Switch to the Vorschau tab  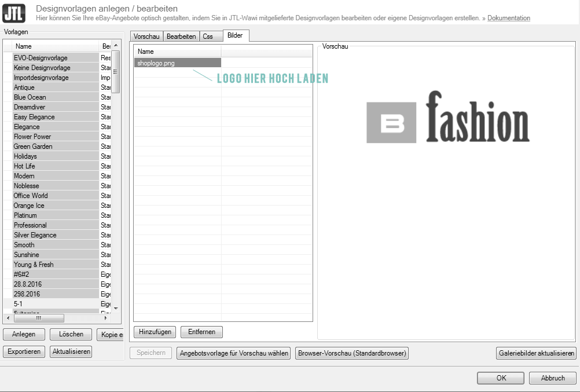146,36
